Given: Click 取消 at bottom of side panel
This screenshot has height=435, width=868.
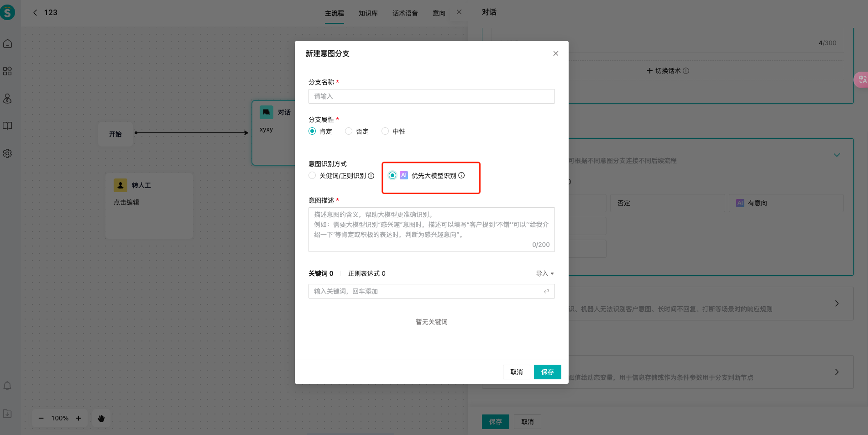Looking at the screenshot, I should coord(528,422).
